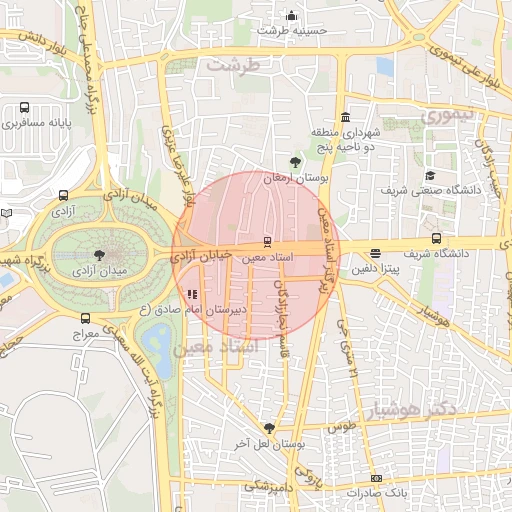Viewport: 512px width, 512px height.
Task: Click the خیابان آزادی street label
Action: click(201, 256)
